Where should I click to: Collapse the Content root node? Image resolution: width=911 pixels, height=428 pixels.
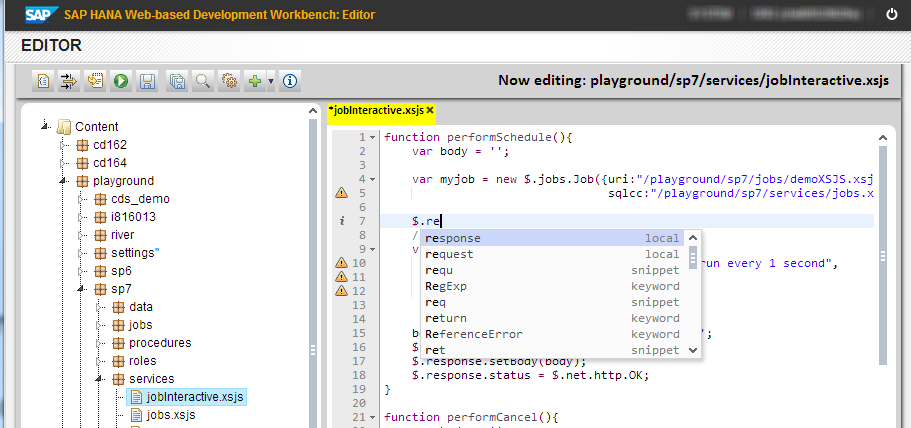[x=45, y=125]
